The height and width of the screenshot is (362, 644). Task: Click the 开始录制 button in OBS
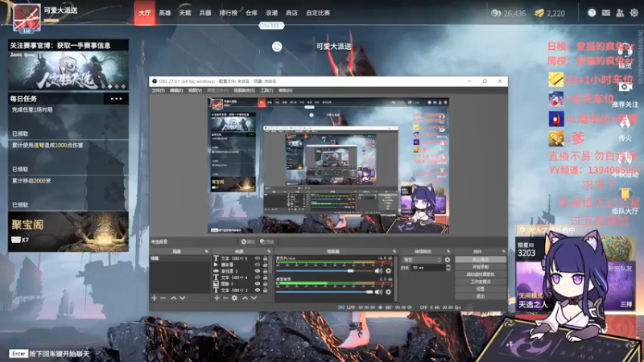tap(480, 267)
